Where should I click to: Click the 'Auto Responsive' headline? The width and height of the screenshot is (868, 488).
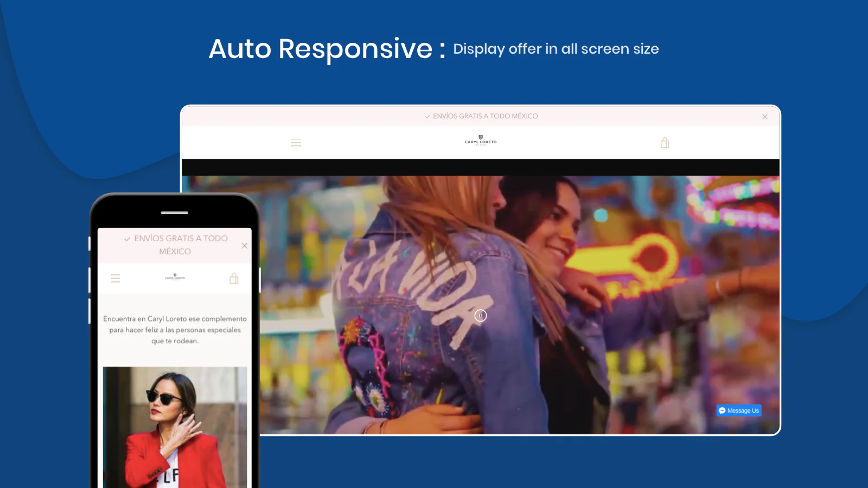tap(320, 49)
